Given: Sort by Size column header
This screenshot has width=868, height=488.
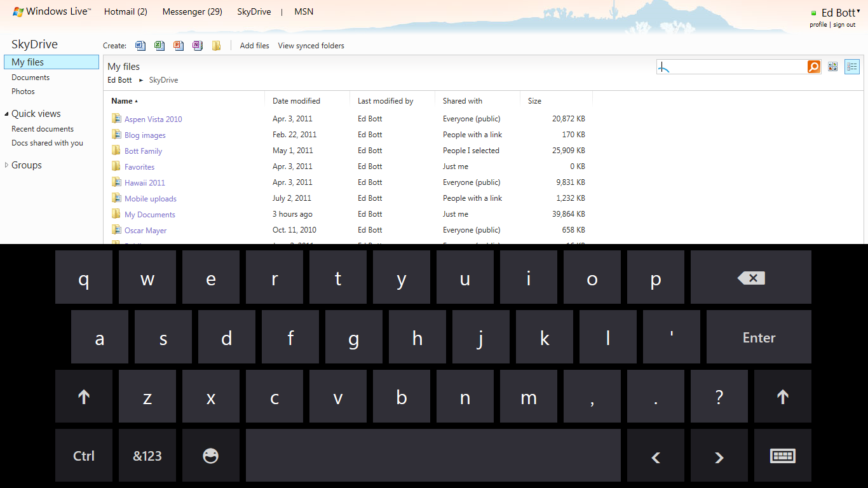Looking at the screenshot, I should pyautogui.click(x=534, y=101).
